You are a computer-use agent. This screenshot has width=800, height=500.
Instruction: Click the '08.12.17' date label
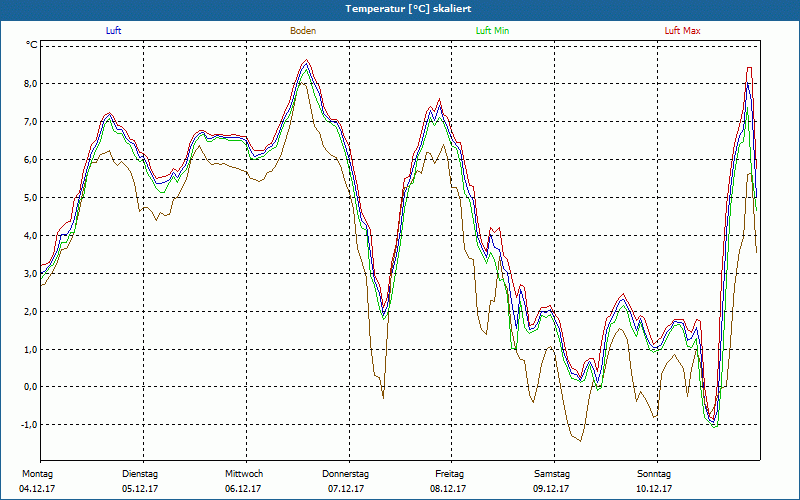pyautogui.click(x=448, y=489)
